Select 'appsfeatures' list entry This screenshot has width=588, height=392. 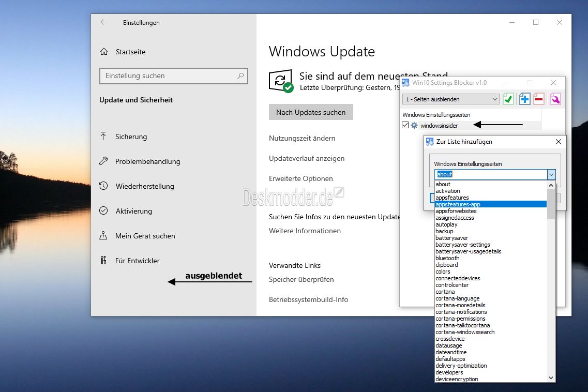click(490, 198)
